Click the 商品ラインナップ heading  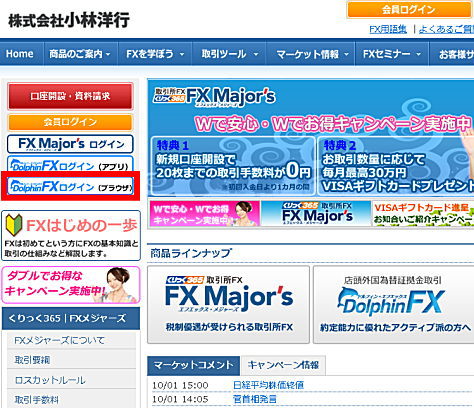coord(190,253)
